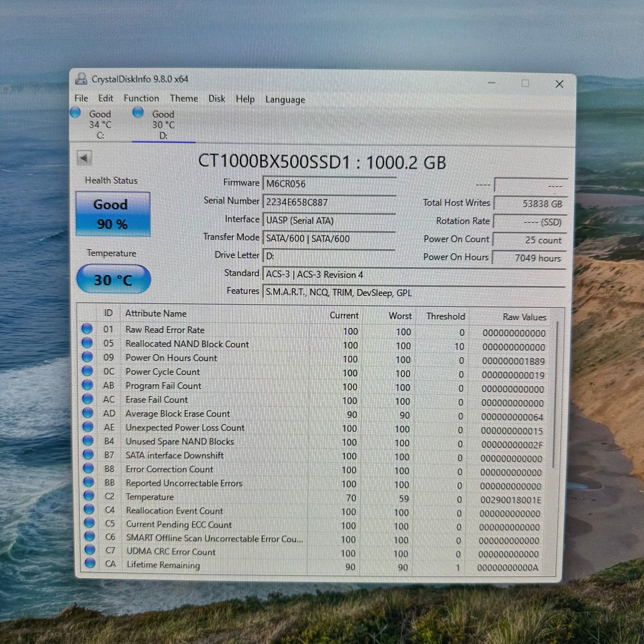Open the Help menu
The width and height of the screenshot is (644, 644).
point(245,99)
